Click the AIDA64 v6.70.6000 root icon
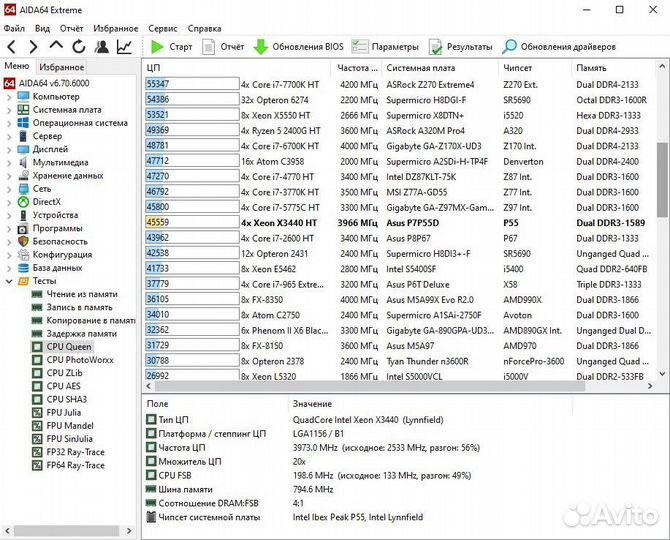Screen dimensions: 670x540 pyautogui.click(x=9, y=83)
